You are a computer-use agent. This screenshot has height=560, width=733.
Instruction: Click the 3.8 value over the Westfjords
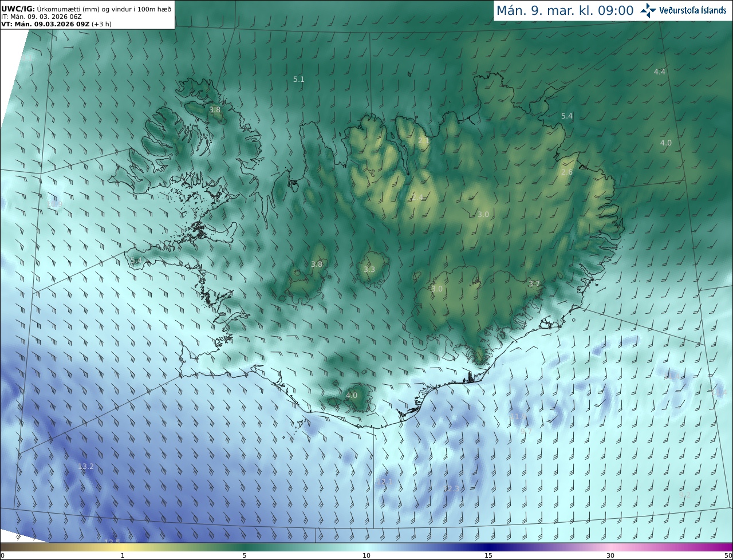click(214, 109)
